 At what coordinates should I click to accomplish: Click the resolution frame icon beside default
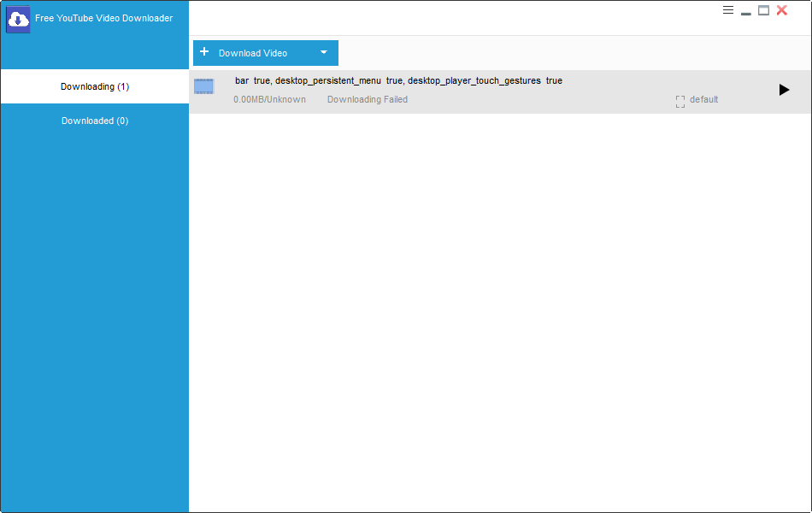coord(680,100)
